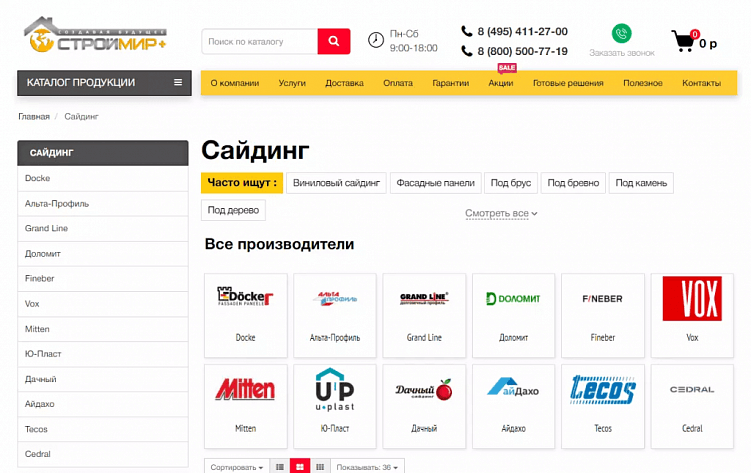
Task: Click the Альта-Профиль brand logo
Action: coord(335,298)
